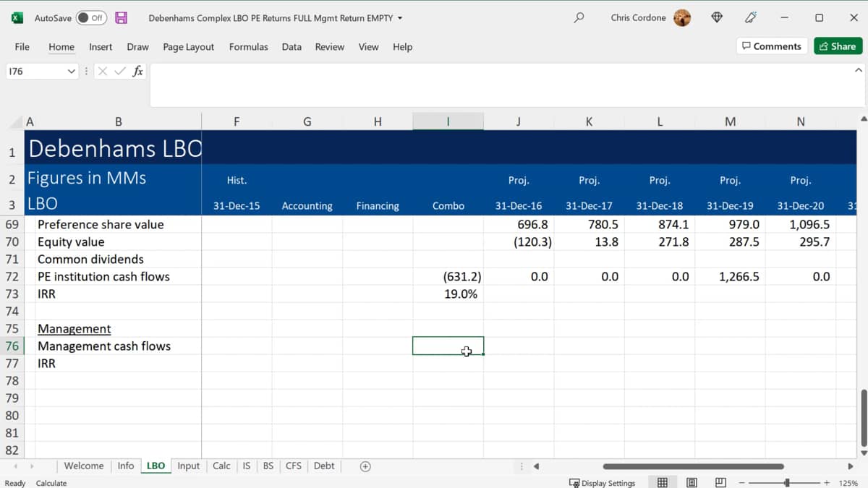Switch to Page Break Preview icon

pyautogui.click(x=720, y=482)
